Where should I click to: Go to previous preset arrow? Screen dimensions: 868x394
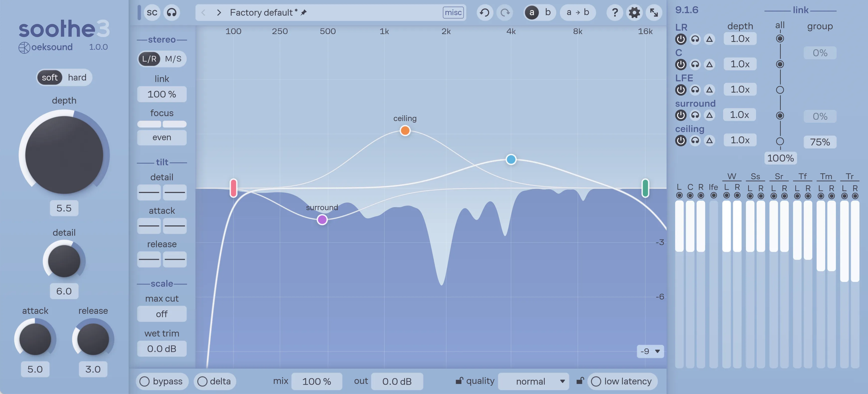tap(203, 12)
